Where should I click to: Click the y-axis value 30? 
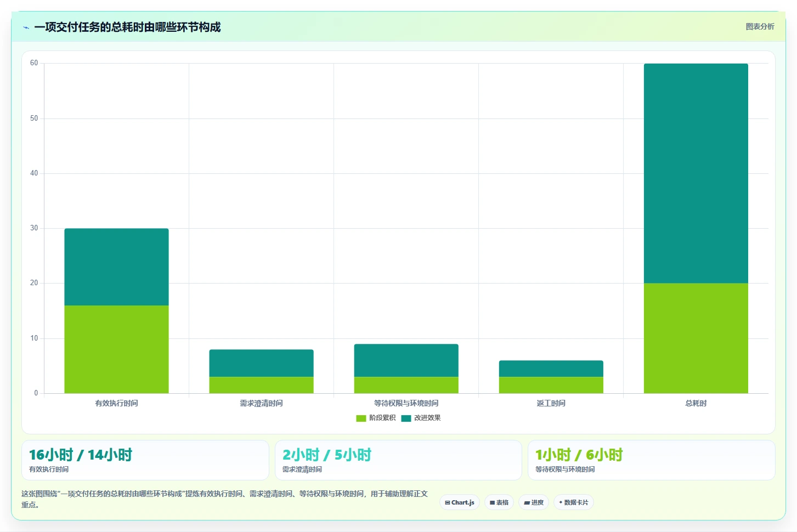[x=34, y=228]
